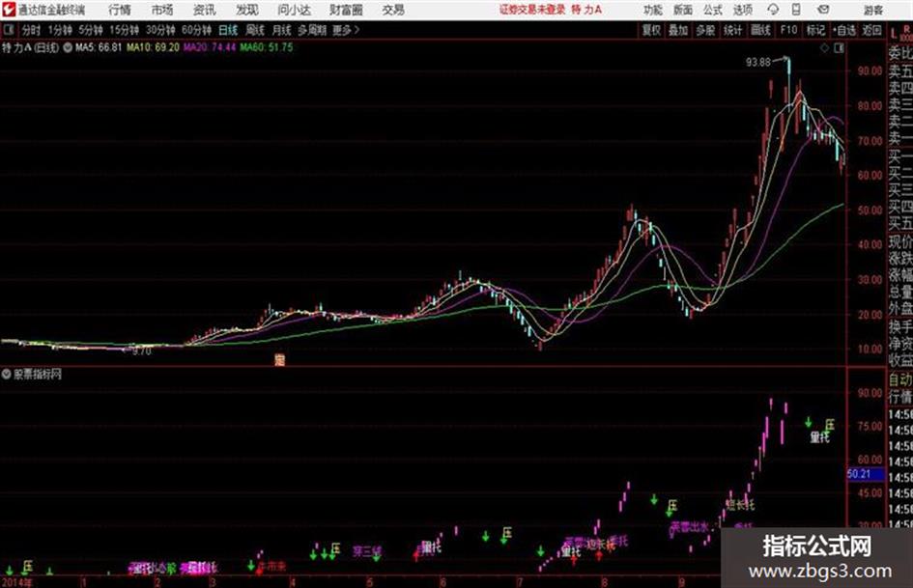Click the 返回 back toolbar button
Viewport: 913px width, 588px height.
click(871, 30)
